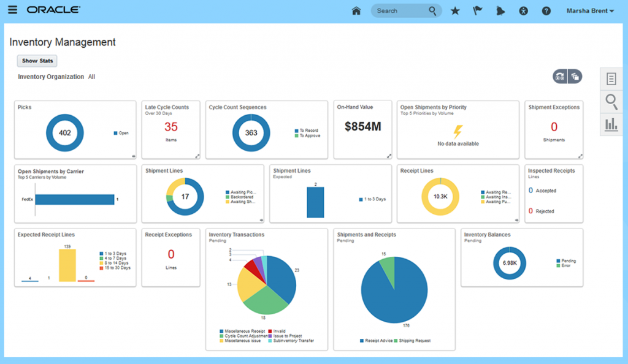Select the ORACLE logo in the header
This screenshot has height=364, width=628.
pyautogui.click(x=52, y=10)
